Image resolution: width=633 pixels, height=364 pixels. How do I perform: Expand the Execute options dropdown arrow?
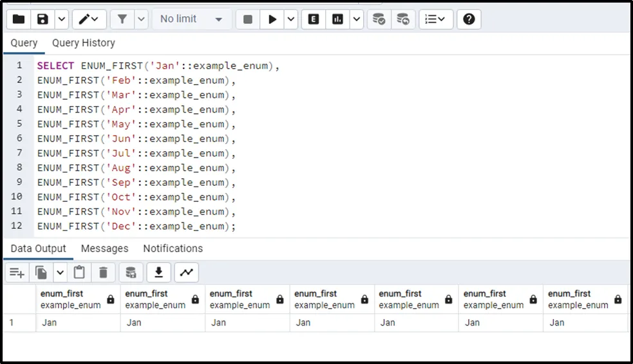291,19
